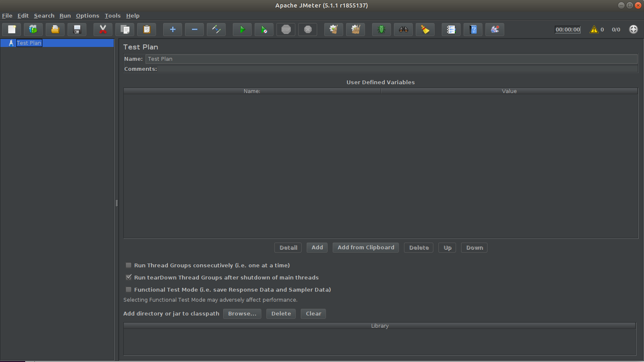Click the Functional Test Mode performance warning text
This screenshot has height=362, width=644.
pyautogui.click(x=210, y=300)
